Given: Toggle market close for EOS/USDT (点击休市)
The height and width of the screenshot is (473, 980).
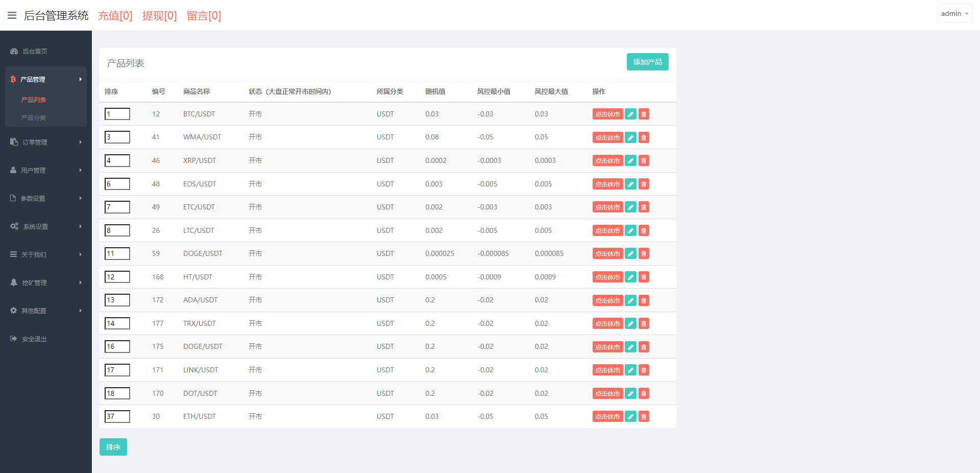Looking at the screenshot, I should point(607,184).
